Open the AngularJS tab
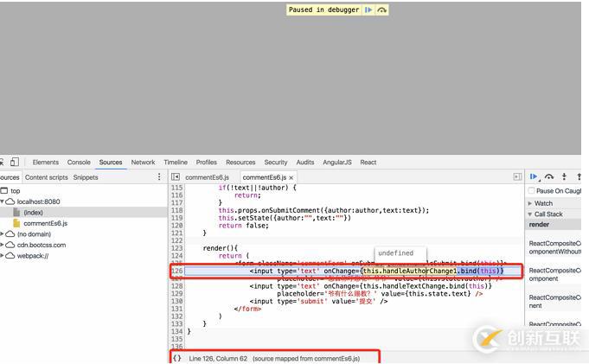The width and height of the screenshot is (589, 364). (337, 163)
